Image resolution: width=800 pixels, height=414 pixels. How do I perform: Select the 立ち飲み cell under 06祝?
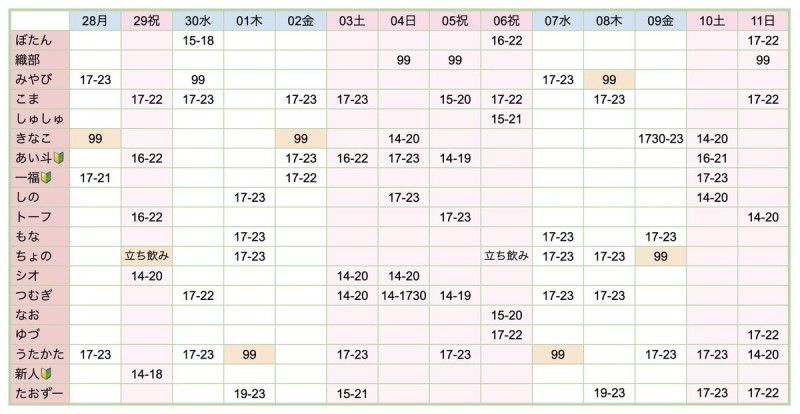(x=507, y=256)
